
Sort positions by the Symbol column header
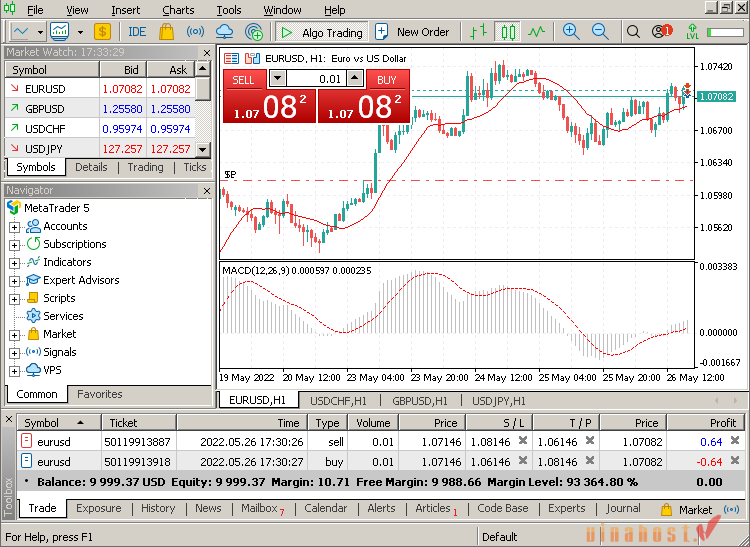tap(58, 423)
